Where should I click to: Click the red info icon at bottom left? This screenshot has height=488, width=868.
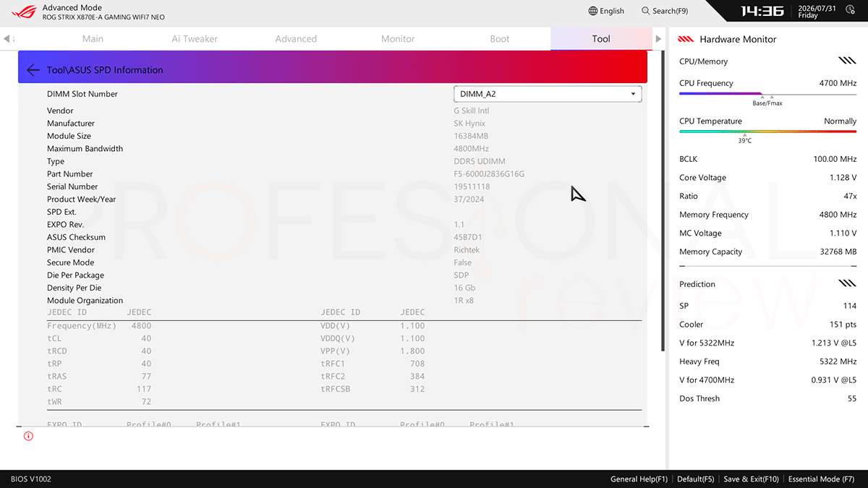pyautogui.click(x=28, y=436)
